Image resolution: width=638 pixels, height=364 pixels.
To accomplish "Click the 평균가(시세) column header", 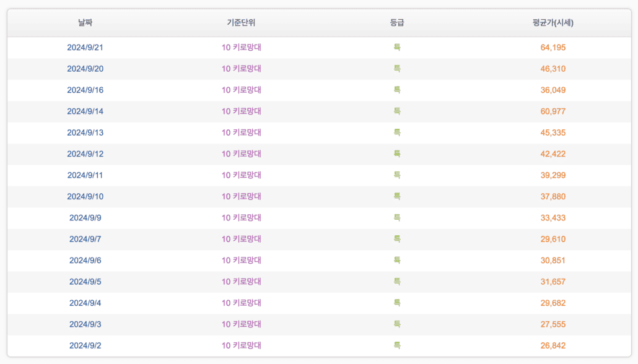I will pyautogui.click(x=553, y=23).
